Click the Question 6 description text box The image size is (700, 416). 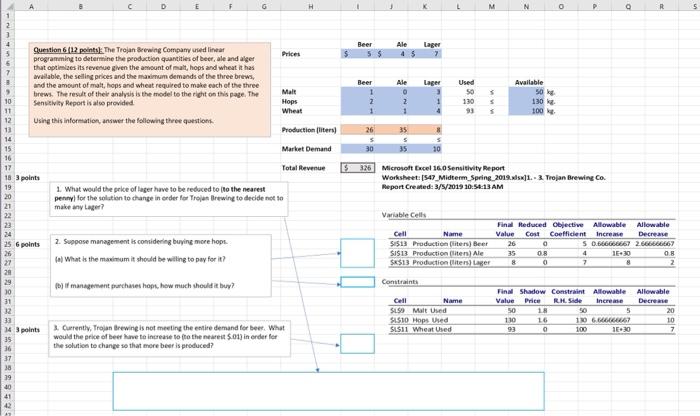[150, 89]
